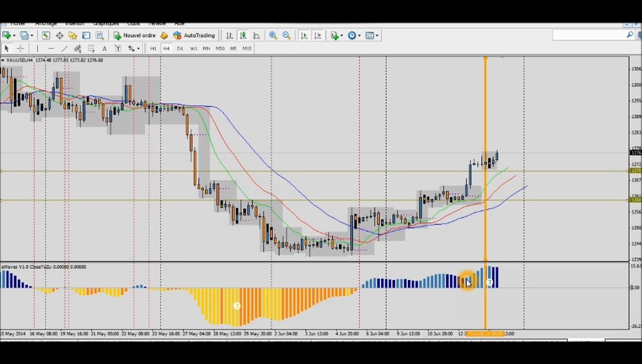Viewport: 642px width, 364px height.
Task: Click the Nouvel ordre button
Action: (134, 35)
